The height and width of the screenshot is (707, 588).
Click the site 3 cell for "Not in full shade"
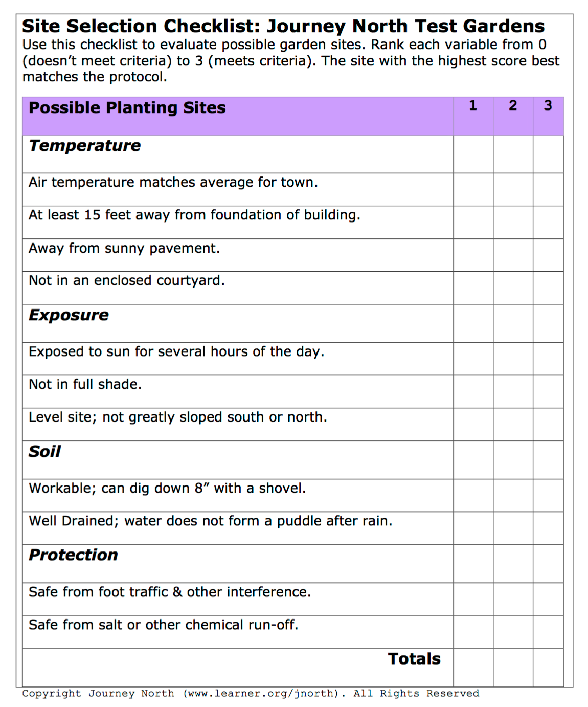548,391
